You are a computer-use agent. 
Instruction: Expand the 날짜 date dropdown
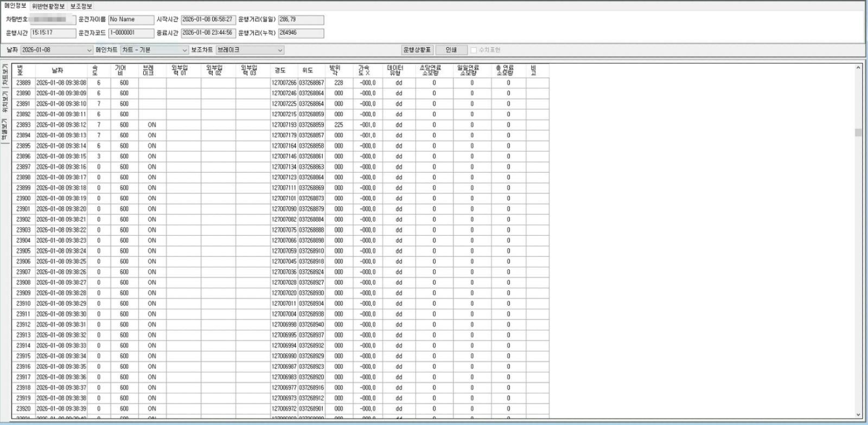(x=89, y=50)
